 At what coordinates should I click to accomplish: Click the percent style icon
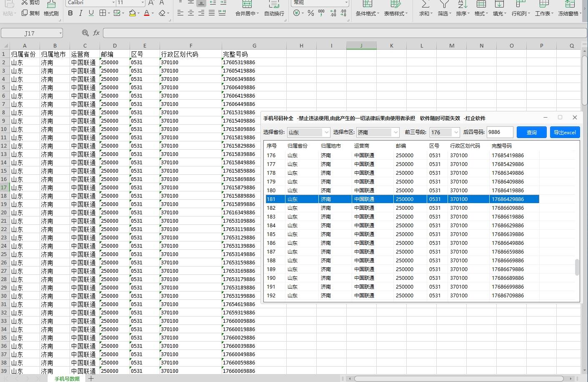[310, 13]
